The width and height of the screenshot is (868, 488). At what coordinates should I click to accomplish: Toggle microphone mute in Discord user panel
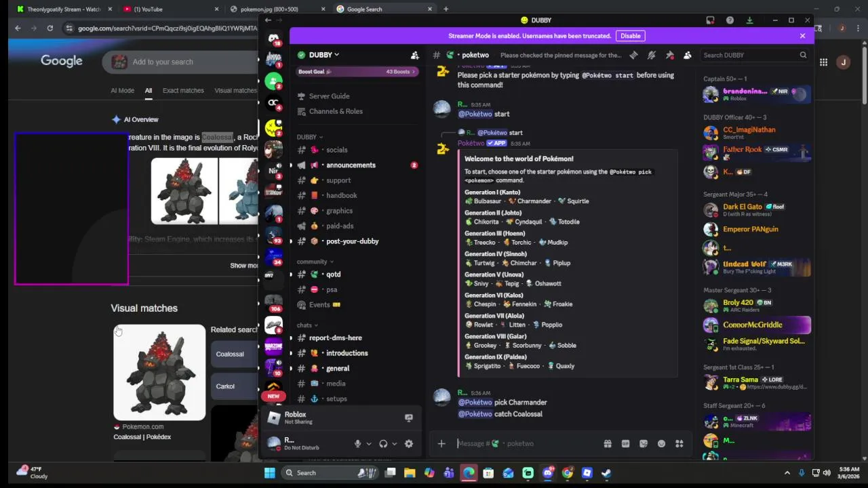coord(357,443)
